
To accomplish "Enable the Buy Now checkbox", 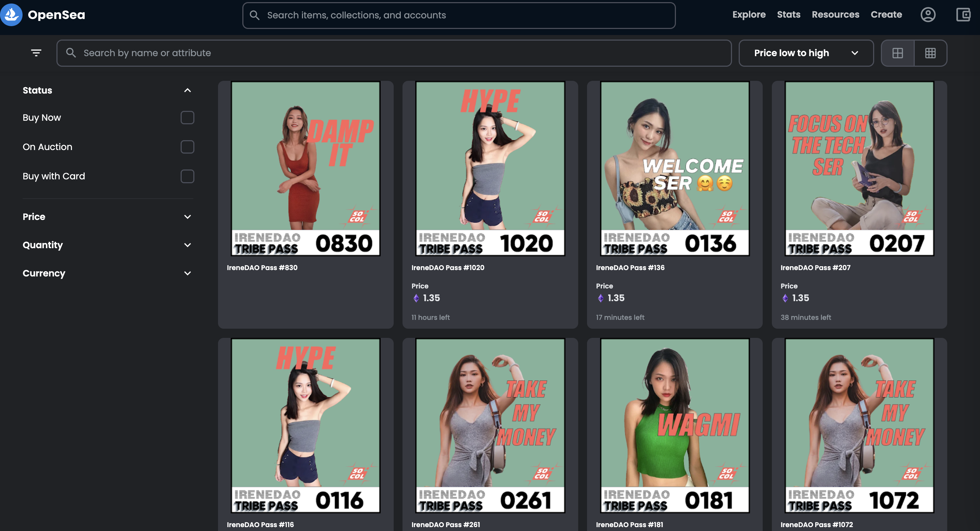I will pyautogui.click(x=187, y=118).
